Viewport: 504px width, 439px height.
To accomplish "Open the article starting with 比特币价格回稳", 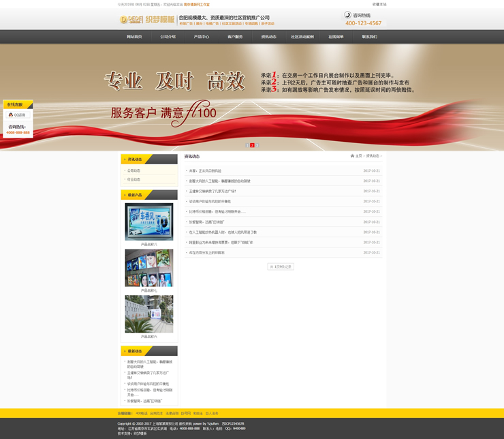I will (x=217, y=212).
